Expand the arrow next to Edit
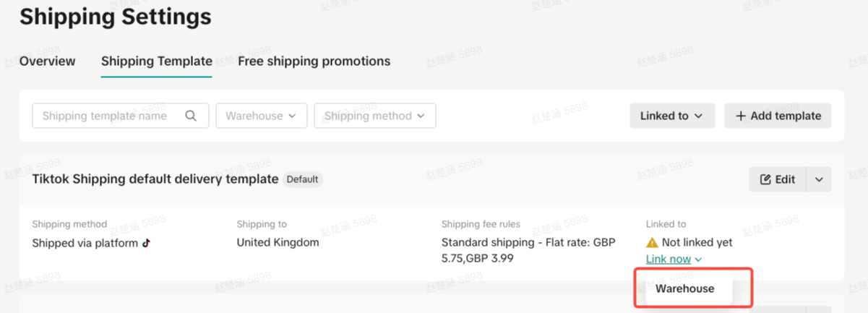868x313 pixels. tap(819, 179)
